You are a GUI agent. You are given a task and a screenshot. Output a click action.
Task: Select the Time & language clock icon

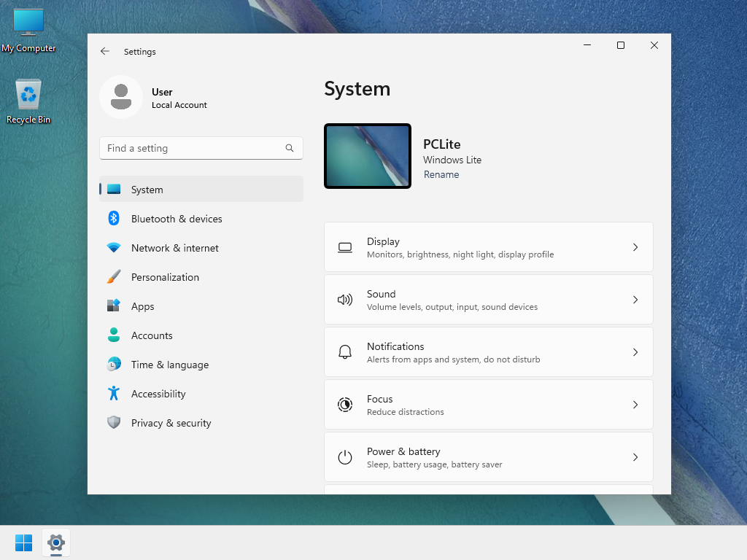tap(115, 365)
